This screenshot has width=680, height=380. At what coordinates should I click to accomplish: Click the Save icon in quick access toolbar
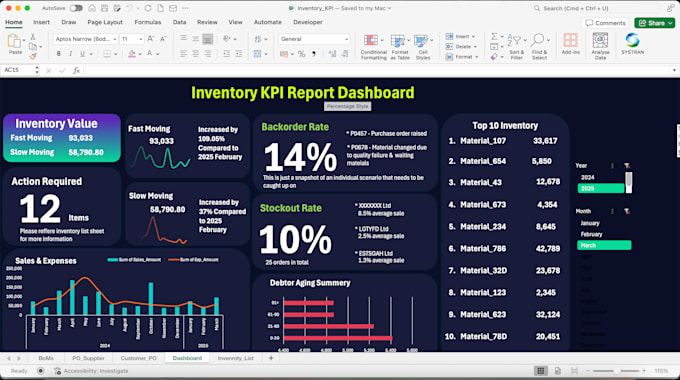click(x=105, y=8)
